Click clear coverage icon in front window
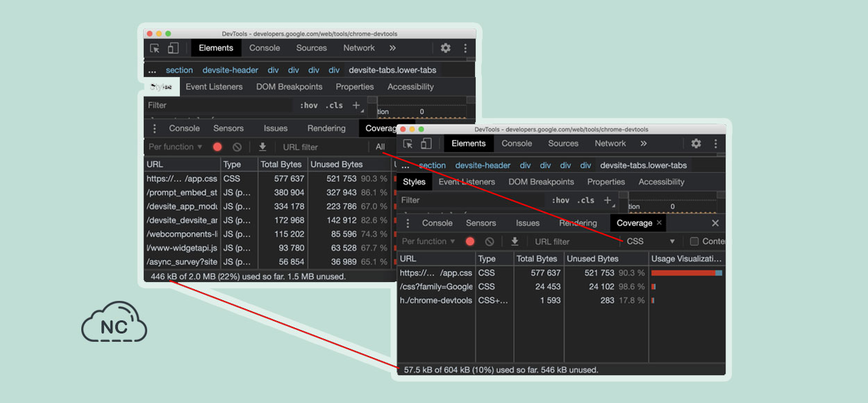The image size is (868, 403). pos(490,241)
